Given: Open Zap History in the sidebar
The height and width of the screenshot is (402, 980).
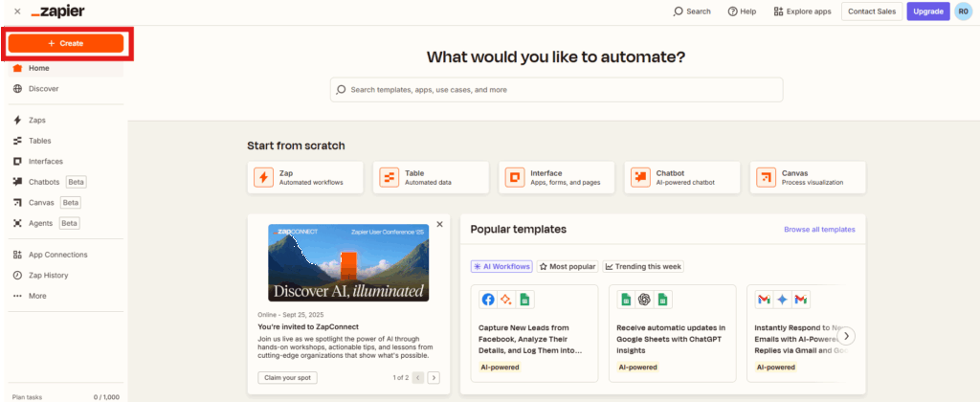Looking at the screenshot, I should [x=66, y=275].
